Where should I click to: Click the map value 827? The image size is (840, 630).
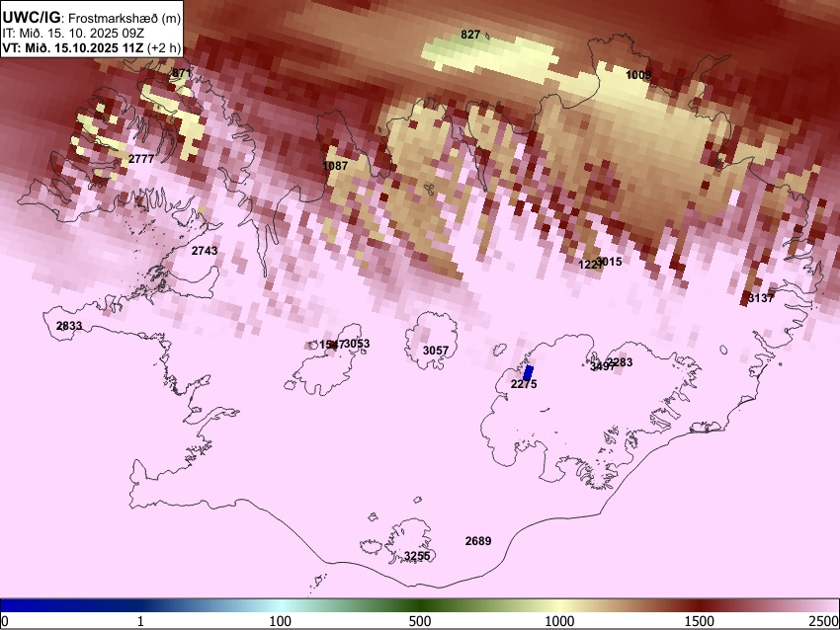(x=470, y=35)
